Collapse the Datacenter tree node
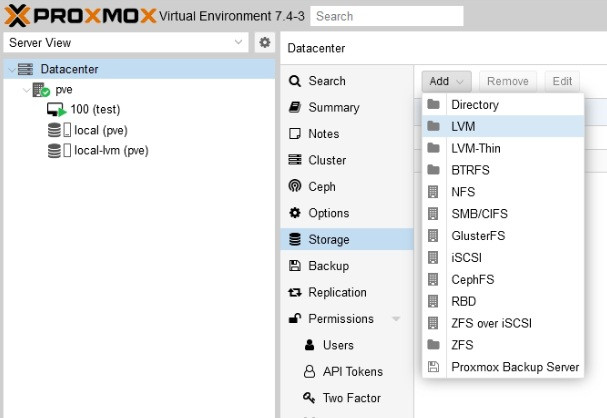 pyautogui.click(x=12, y=70)
